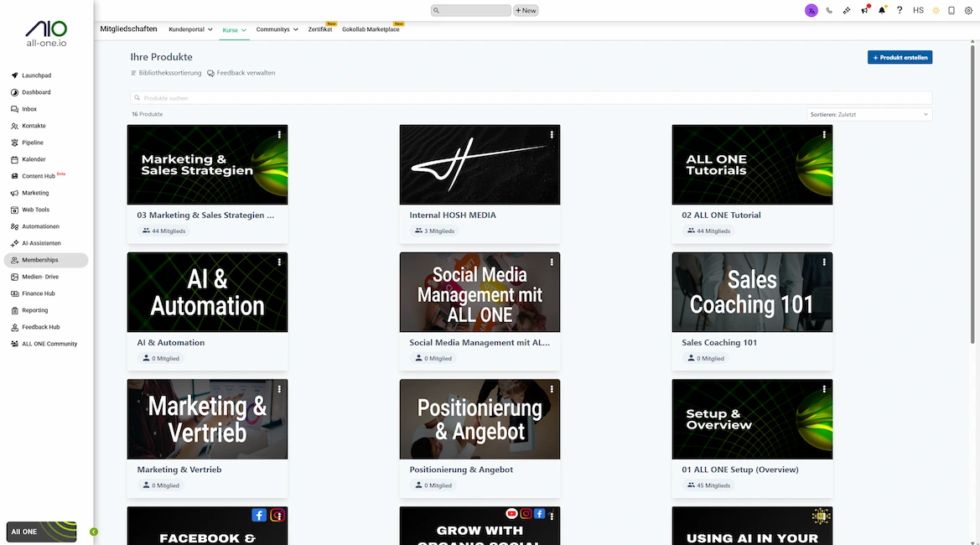Click the Produkte suchen search field
980x545 pixels.
(x=531, y=98)
